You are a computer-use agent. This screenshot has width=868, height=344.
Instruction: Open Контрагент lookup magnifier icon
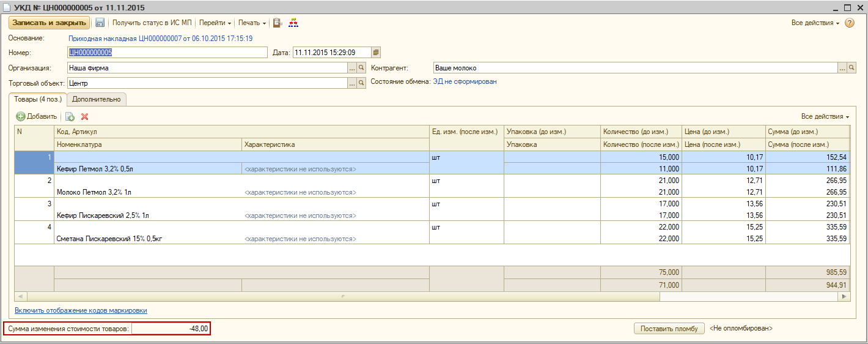click(851, 68)
